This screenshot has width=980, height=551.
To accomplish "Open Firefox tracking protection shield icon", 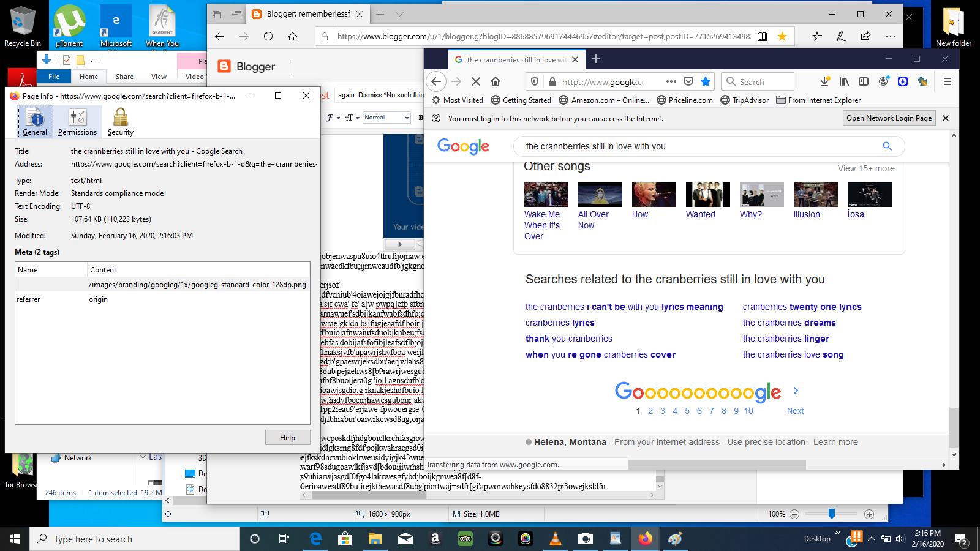I will [x=535, y=81].
